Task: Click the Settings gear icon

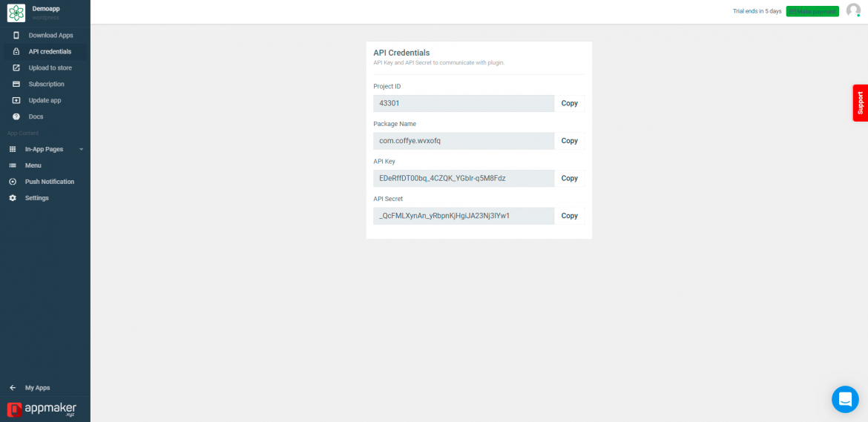Action: pos(13,198)
